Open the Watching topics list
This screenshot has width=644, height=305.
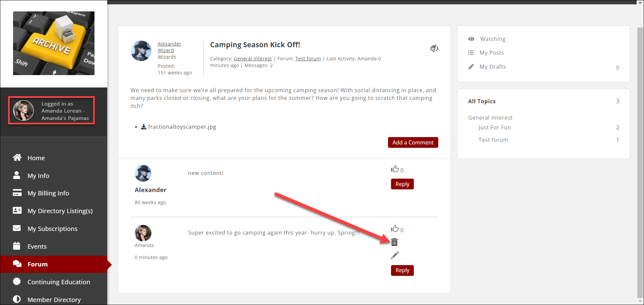492,39
